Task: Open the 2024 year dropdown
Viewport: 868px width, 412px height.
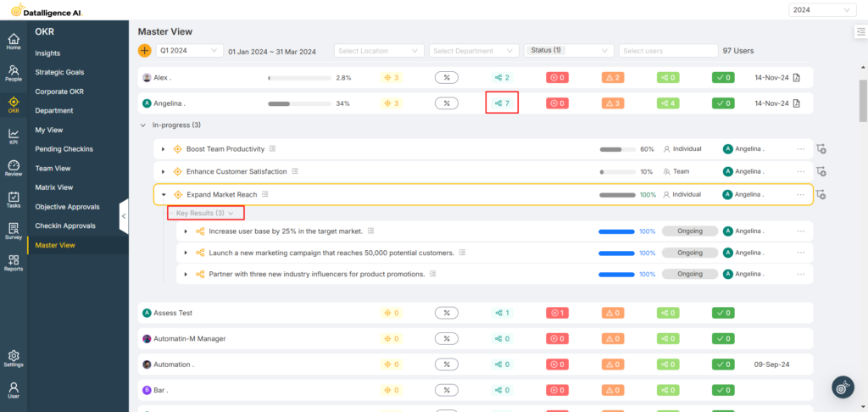Action: (822, 9)
